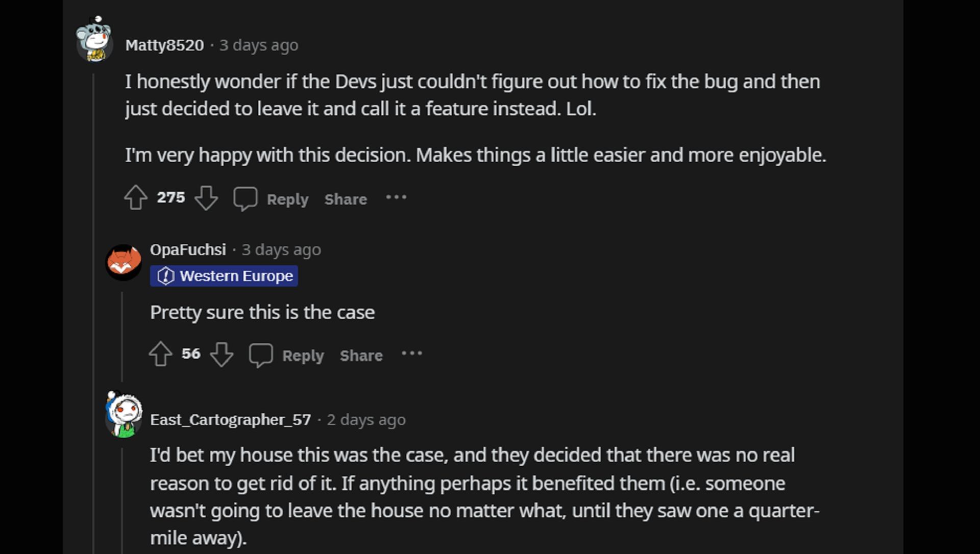Visit East_Cartographer_57's profile
The height and width of the screenshot is (554, 980).
pos(230,420)
